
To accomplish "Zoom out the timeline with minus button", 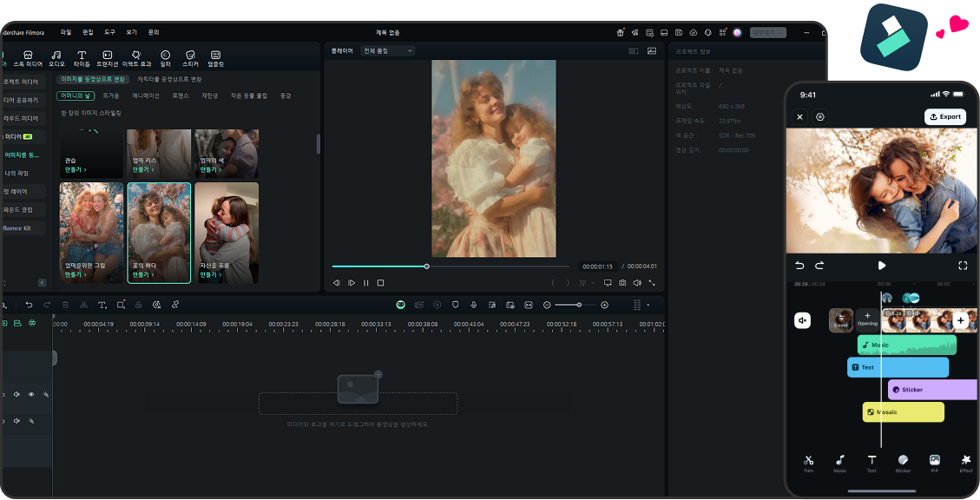I will coord(547,305).
